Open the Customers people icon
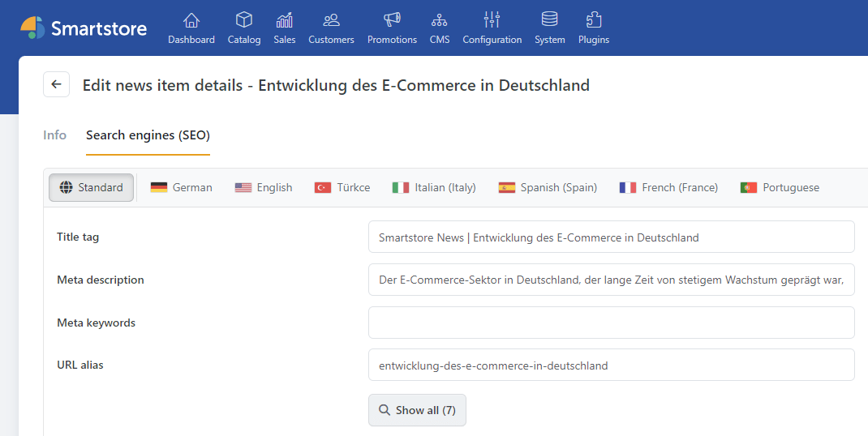The image size is (868, 436). [x=331, y=20]
